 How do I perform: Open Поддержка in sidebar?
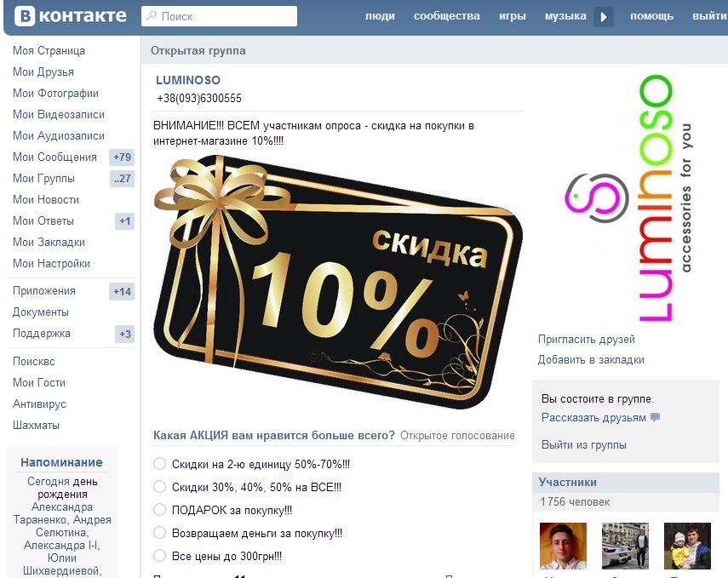42,334
